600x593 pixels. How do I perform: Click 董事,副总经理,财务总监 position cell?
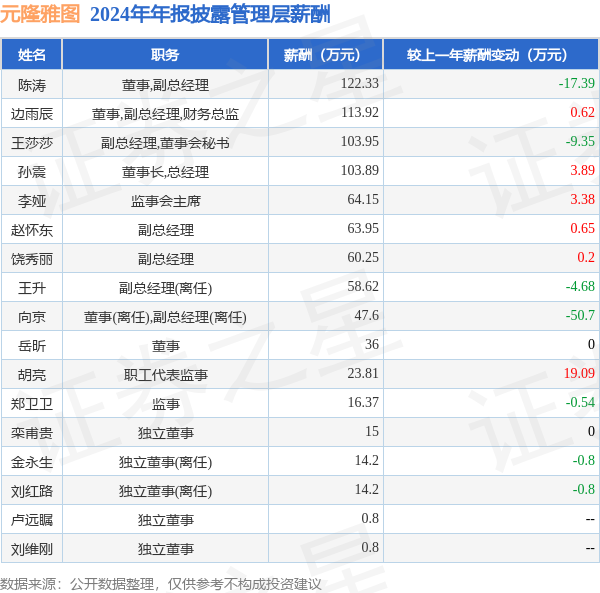[x=165, y=114]
